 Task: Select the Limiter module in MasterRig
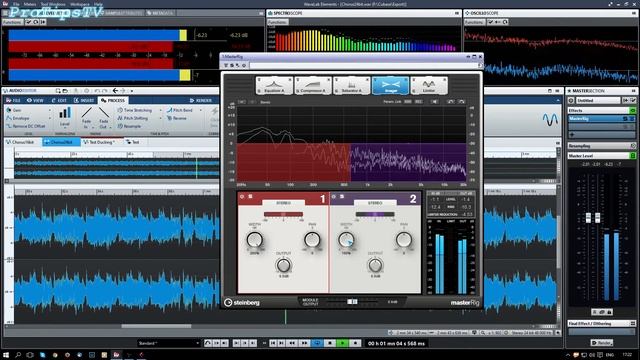pos(429,85)
